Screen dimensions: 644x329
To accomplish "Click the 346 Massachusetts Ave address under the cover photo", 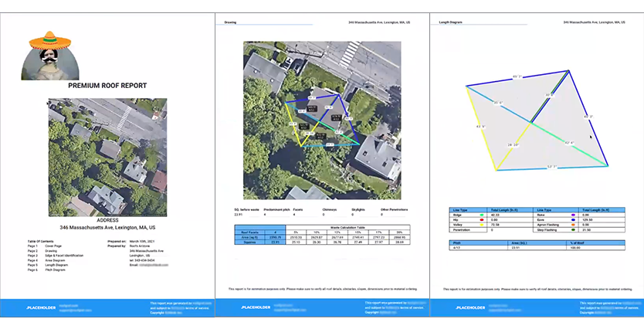I will click(107, 228).
